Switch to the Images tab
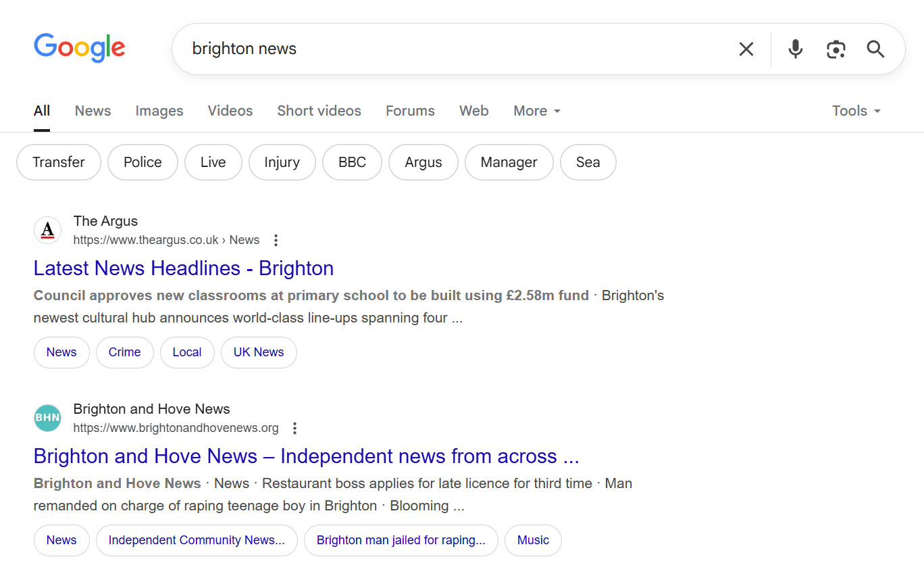 coord(159,111)
